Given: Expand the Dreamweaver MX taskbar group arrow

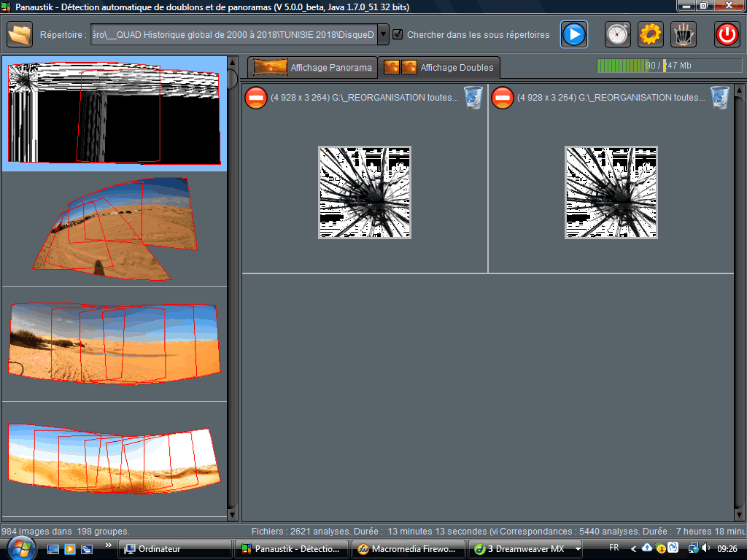Looking at the screenshot, I should [x=578, y=549].
